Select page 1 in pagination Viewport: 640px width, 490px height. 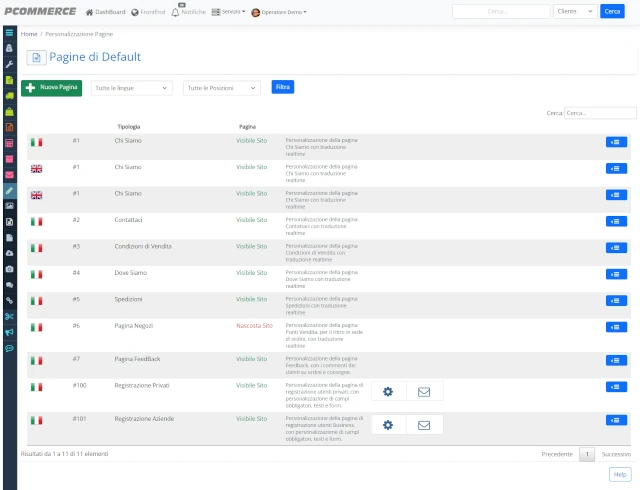pyautogui.click(x=587, y=454)
